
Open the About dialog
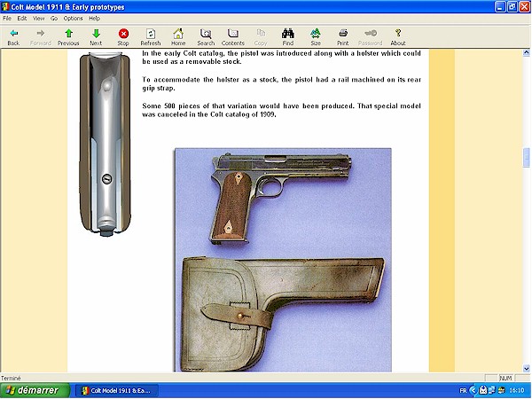pos(398,37)
